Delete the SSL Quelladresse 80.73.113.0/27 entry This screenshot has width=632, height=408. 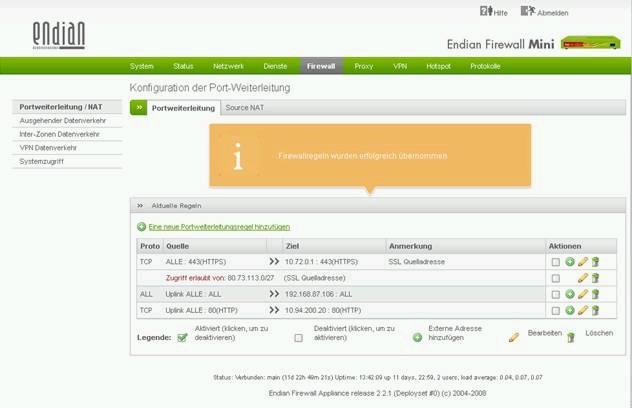595,278
